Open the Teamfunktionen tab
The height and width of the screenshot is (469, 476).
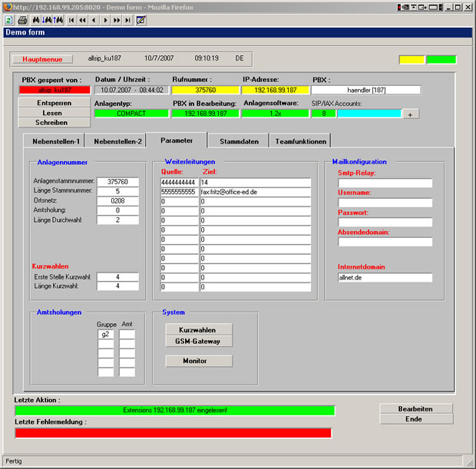[300, 141]
